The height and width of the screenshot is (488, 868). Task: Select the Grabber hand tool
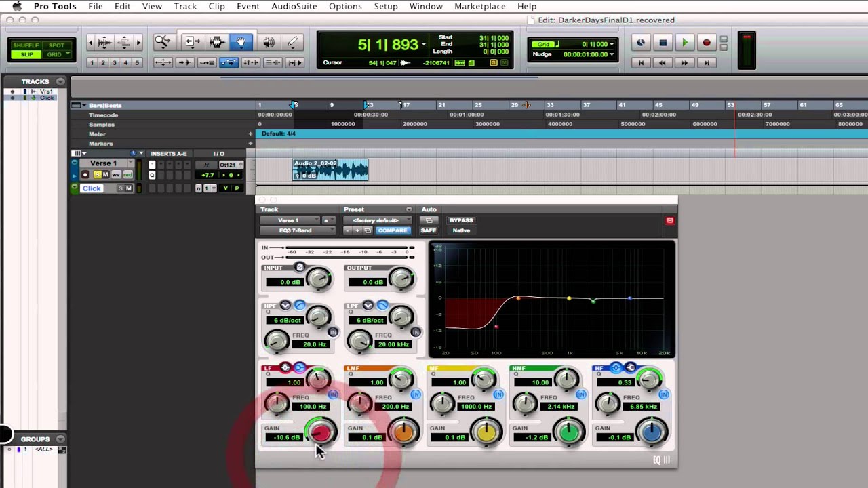pyautogui.click(x=241, y=42)
